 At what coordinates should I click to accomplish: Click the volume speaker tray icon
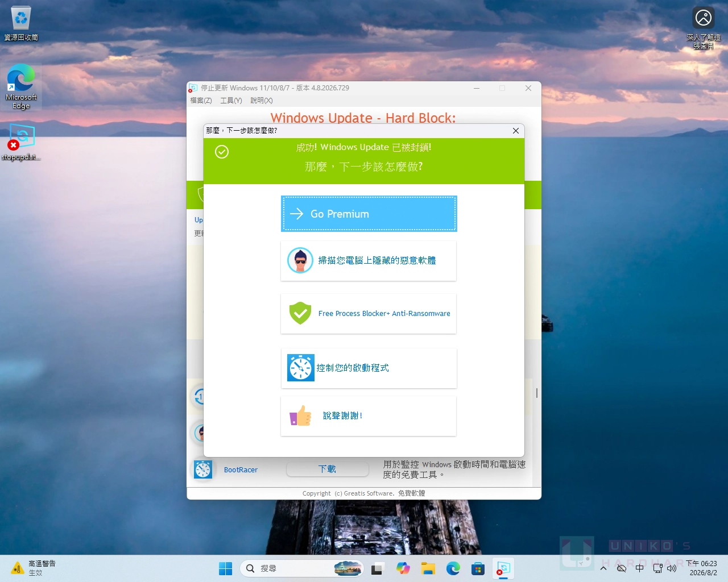[672, 568]
